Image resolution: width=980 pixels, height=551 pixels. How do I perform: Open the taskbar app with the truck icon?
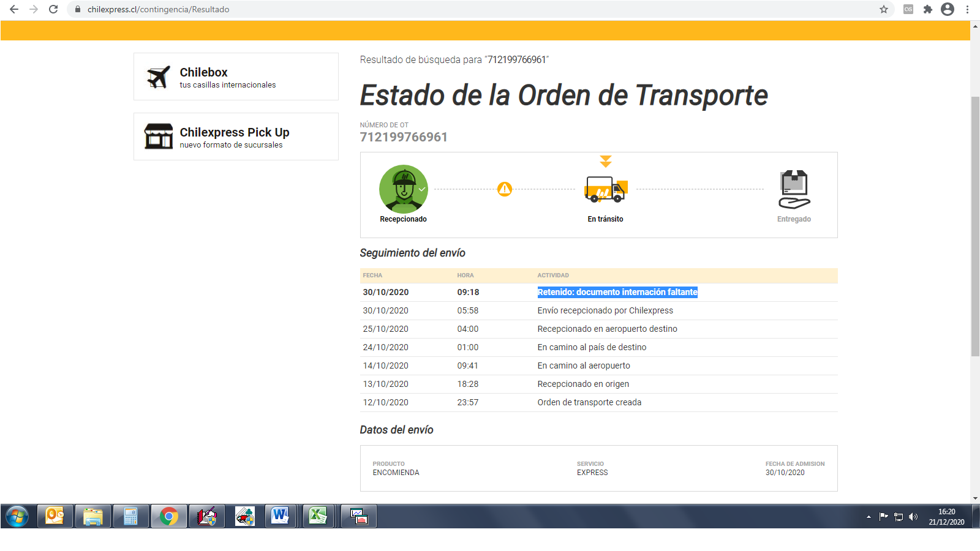click(x=245, y=516)
